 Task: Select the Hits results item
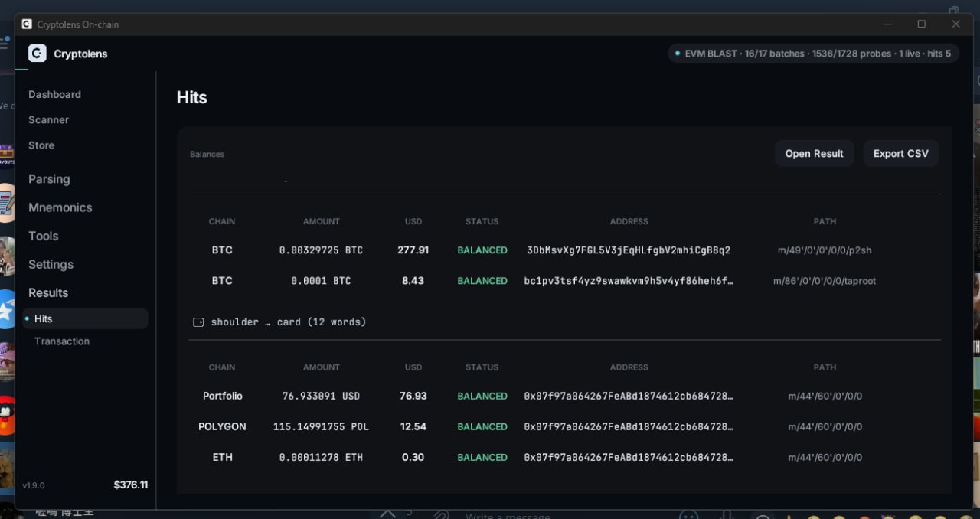85,318
